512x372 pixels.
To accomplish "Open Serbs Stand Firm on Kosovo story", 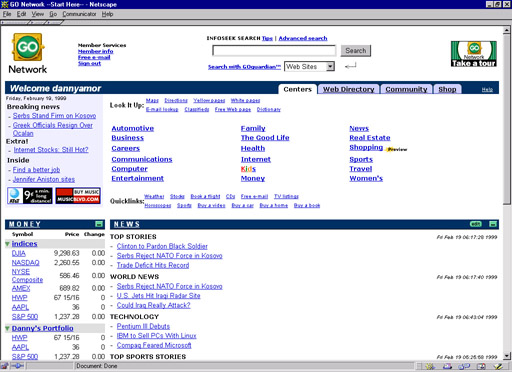I will 54,116.
